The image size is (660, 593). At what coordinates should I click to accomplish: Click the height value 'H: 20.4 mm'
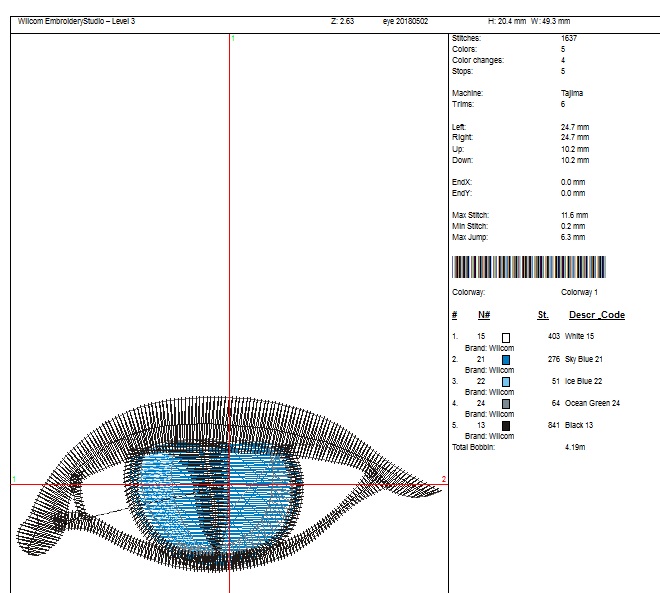[507, 21]
